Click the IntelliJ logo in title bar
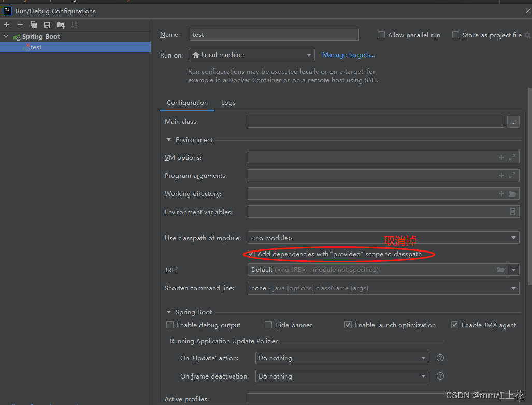 pyautogui.click(x=7, y=11)
